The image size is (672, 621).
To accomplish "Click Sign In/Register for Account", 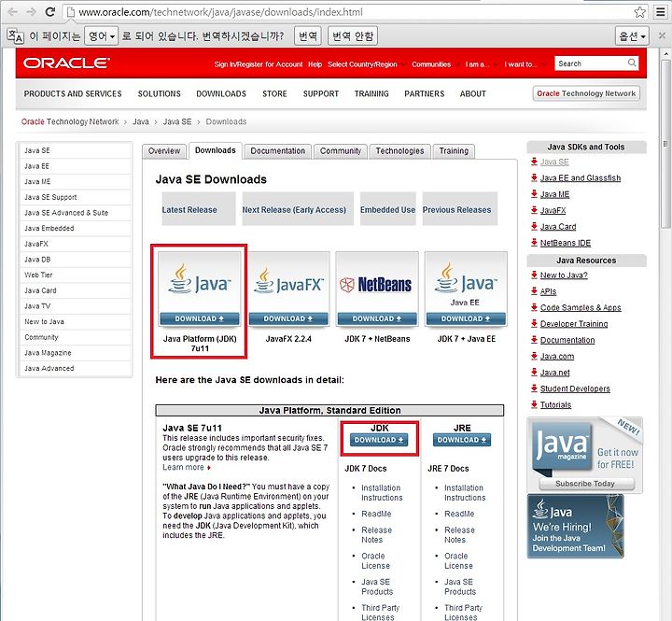I will (259, 64).
